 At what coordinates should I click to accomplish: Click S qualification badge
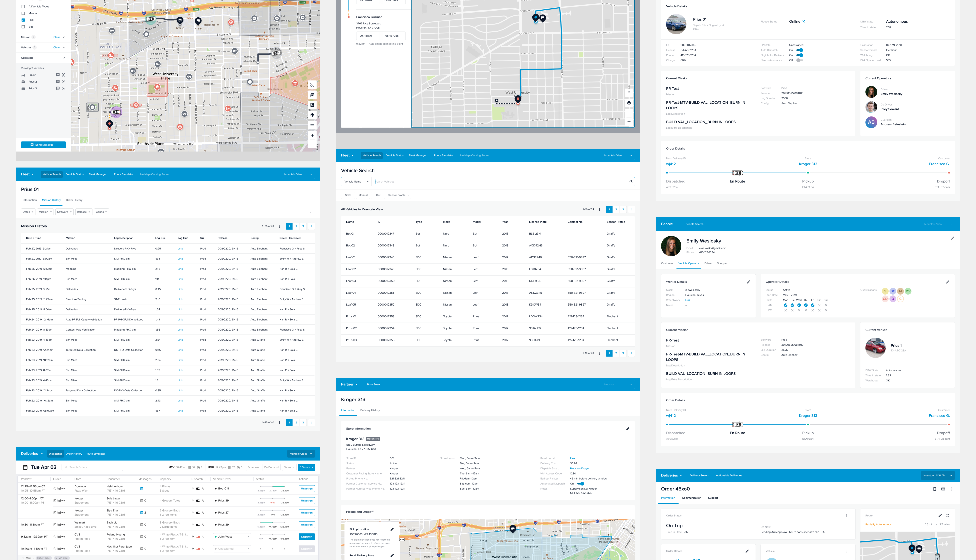point(885,291)
